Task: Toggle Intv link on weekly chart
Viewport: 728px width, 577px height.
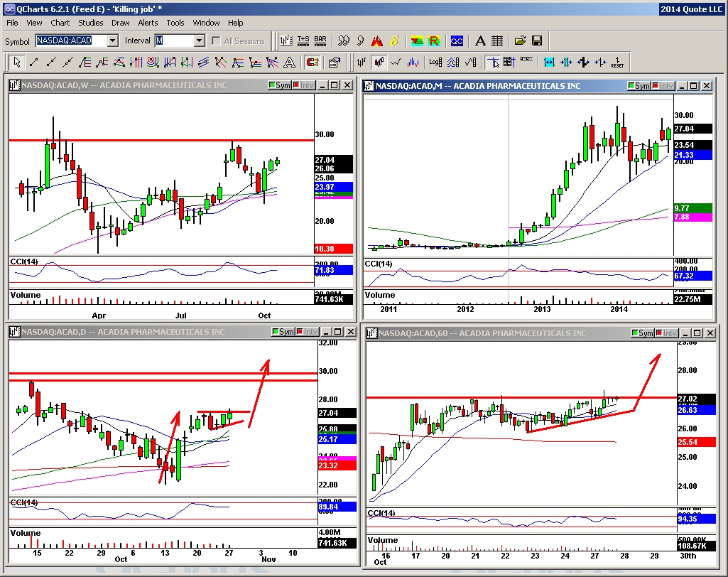Action: pos(304,85)
